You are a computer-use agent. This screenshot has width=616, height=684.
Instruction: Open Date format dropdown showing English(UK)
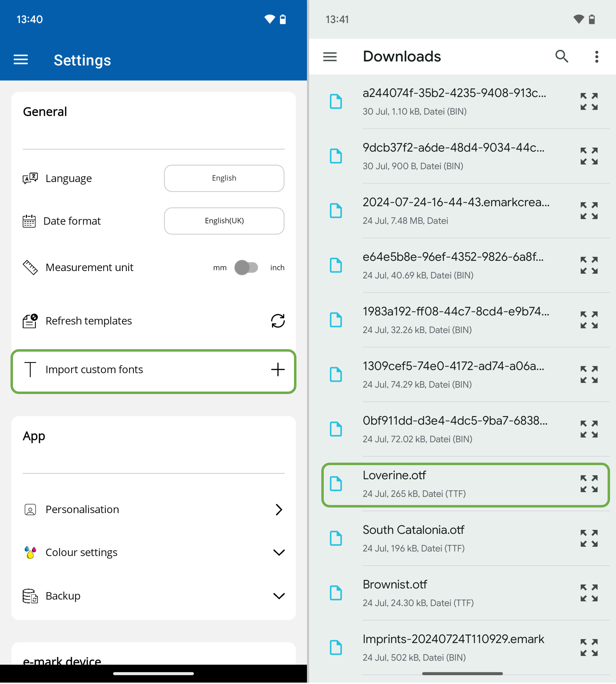224,221
